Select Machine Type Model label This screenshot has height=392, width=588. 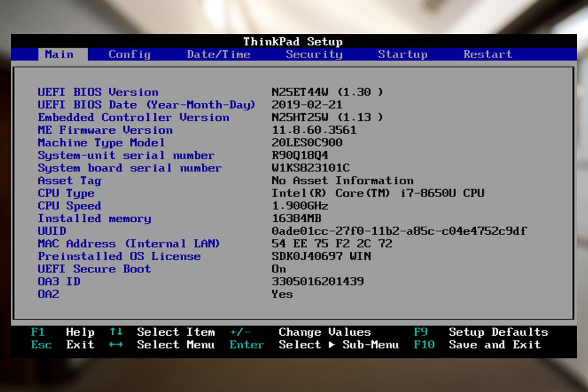[x=101, y=143]
